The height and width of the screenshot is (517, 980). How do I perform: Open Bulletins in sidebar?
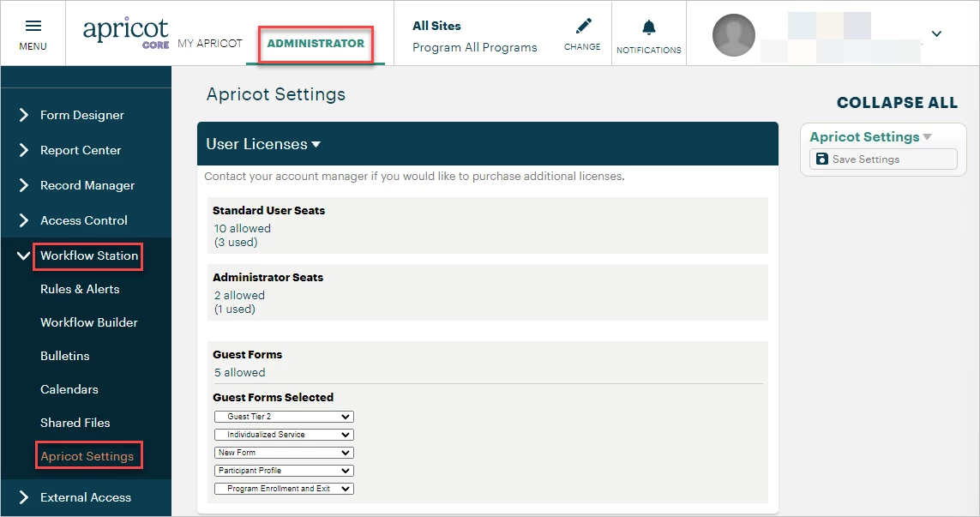click(x=65, y=356)
